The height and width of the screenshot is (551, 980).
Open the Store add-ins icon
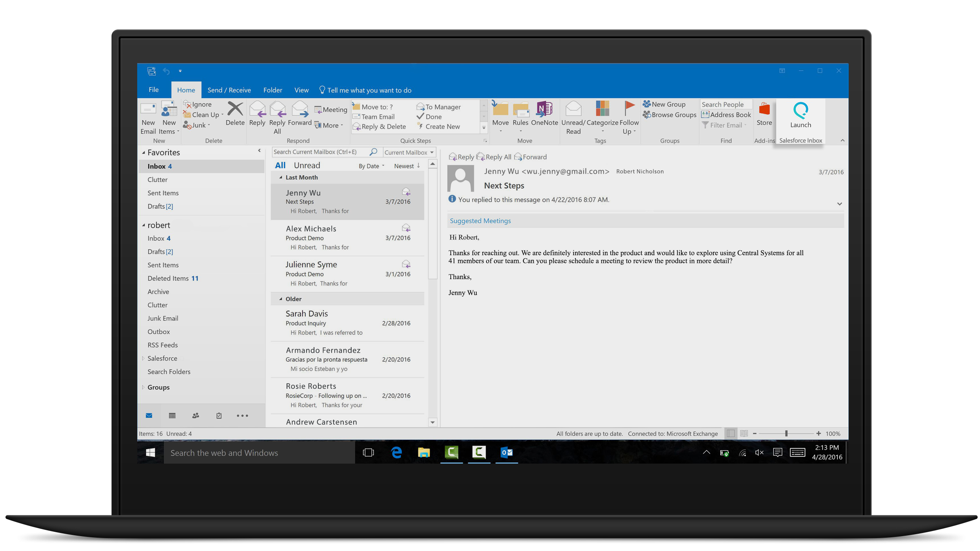(764, 111)
